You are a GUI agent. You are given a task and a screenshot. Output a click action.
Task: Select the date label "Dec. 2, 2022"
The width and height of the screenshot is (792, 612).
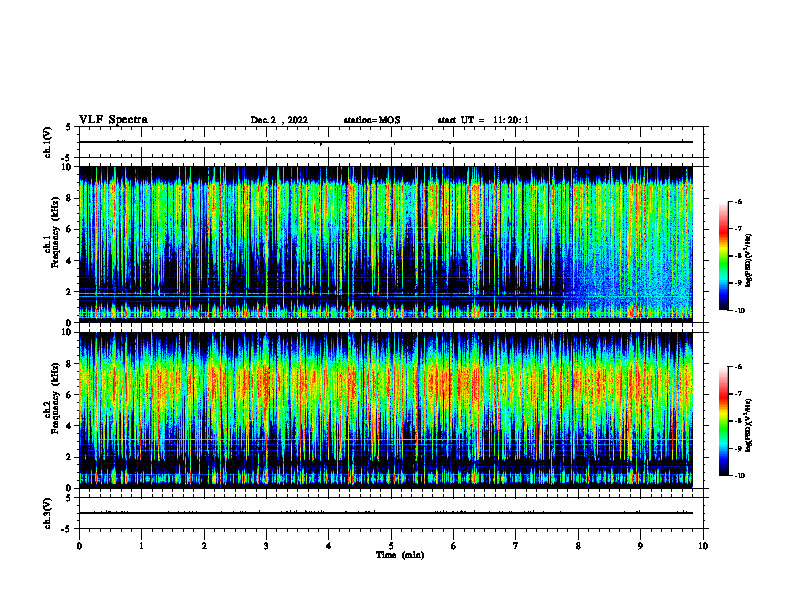click(279, 120)
